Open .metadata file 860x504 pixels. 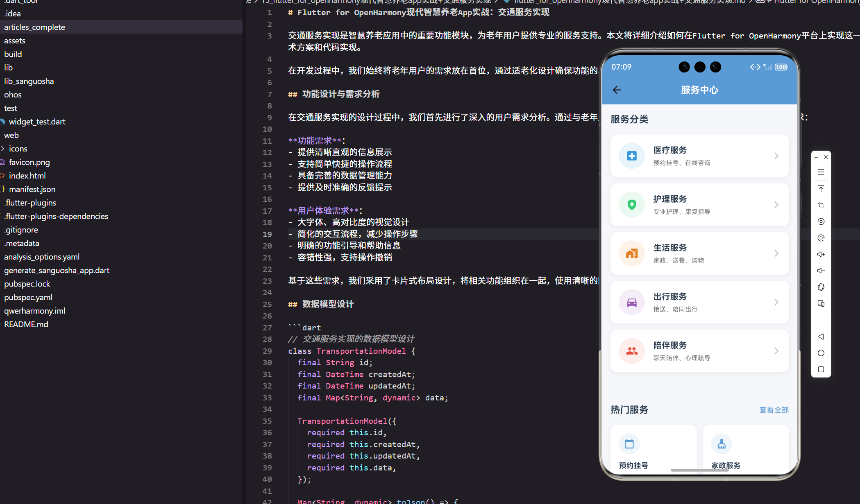pyautogui.click(x=121, y=243)
